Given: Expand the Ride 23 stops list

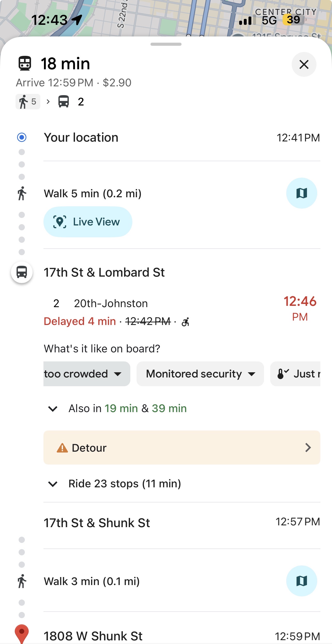Looking at the screenshot, I should click(x=53, y=484).
